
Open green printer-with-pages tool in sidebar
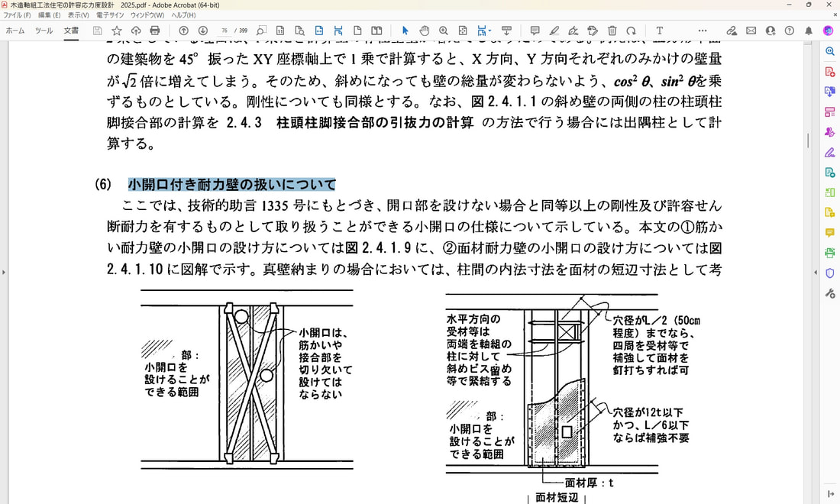(x=830, y=253)
